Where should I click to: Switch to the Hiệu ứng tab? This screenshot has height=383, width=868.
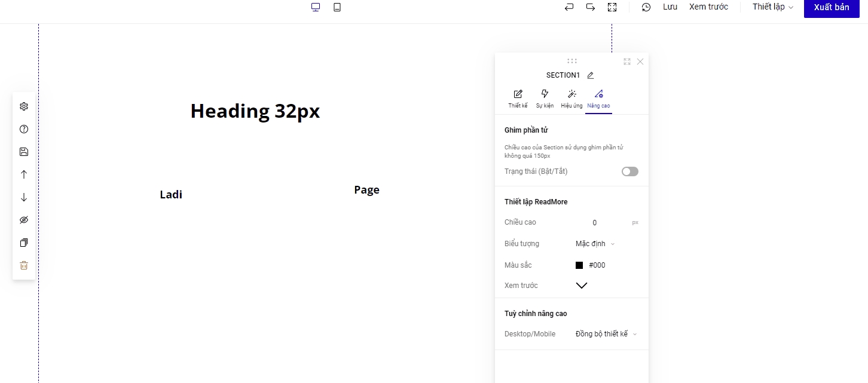(571, 99)
